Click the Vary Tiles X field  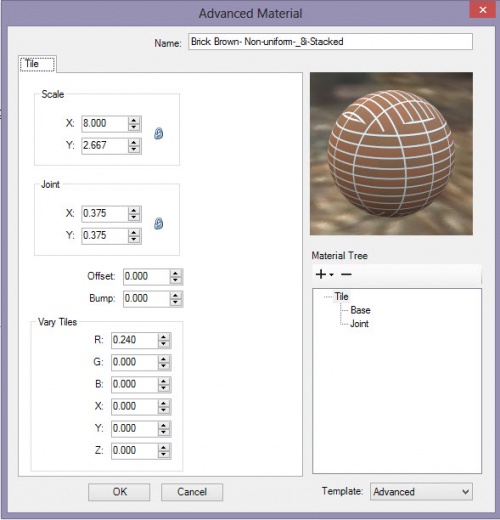pos(134,407)
